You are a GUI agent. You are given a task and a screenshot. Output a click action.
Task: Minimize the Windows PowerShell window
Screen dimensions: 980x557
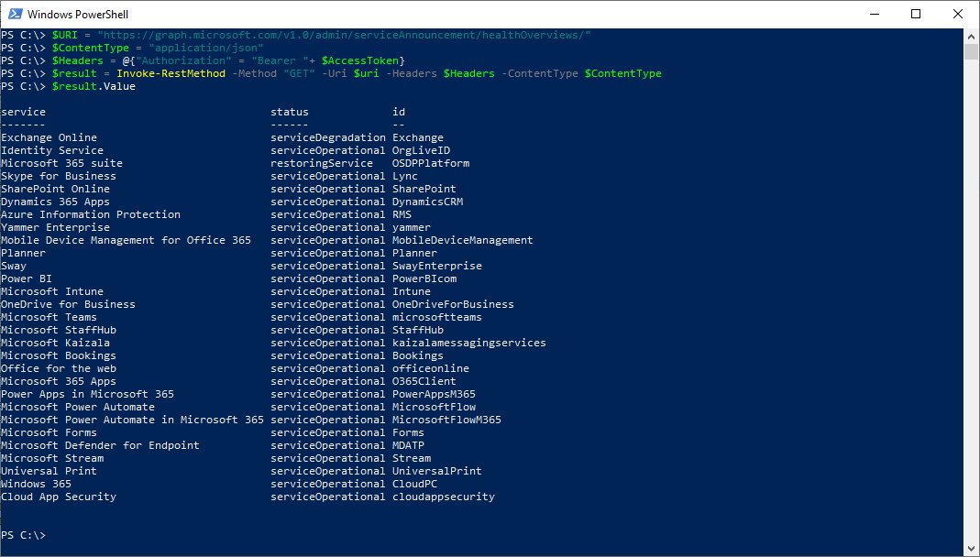[x=874, y=14]
